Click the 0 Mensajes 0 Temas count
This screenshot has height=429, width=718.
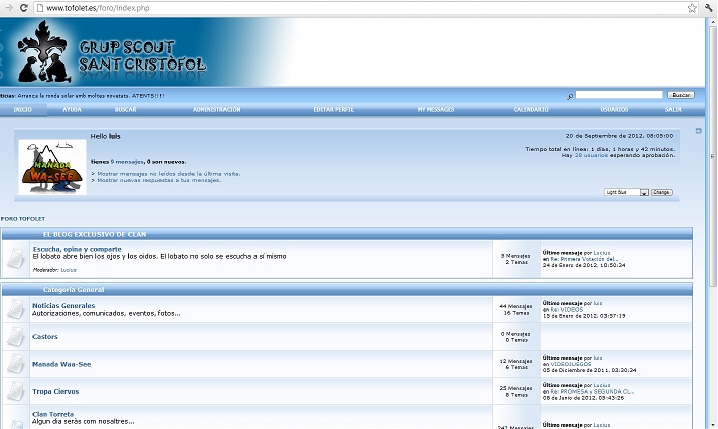[x=516, y=337]
